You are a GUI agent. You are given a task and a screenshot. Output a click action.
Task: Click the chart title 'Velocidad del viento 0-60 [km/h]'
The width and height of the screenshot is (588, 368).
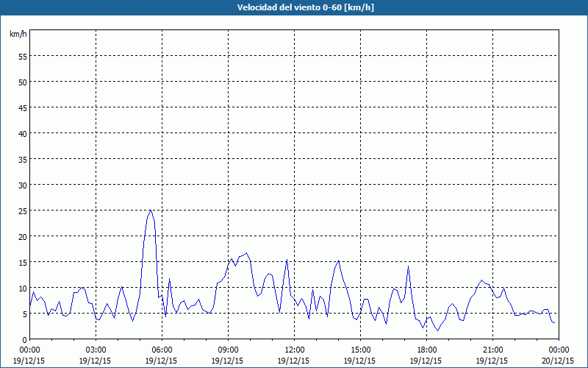(x=305, y=7)
